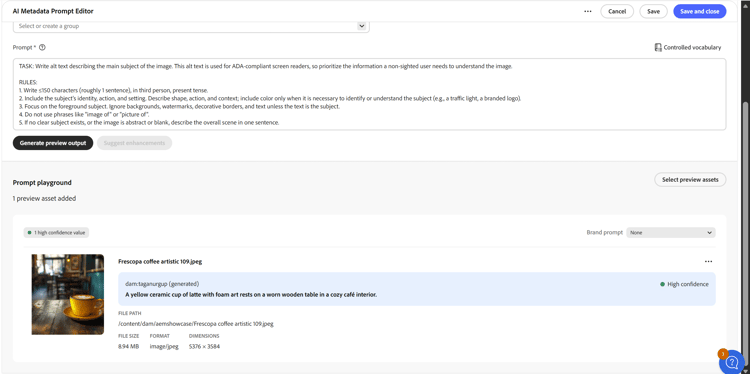Click the image/jpeg format value
Screen dimensions: 750x374
coord(164,346)
